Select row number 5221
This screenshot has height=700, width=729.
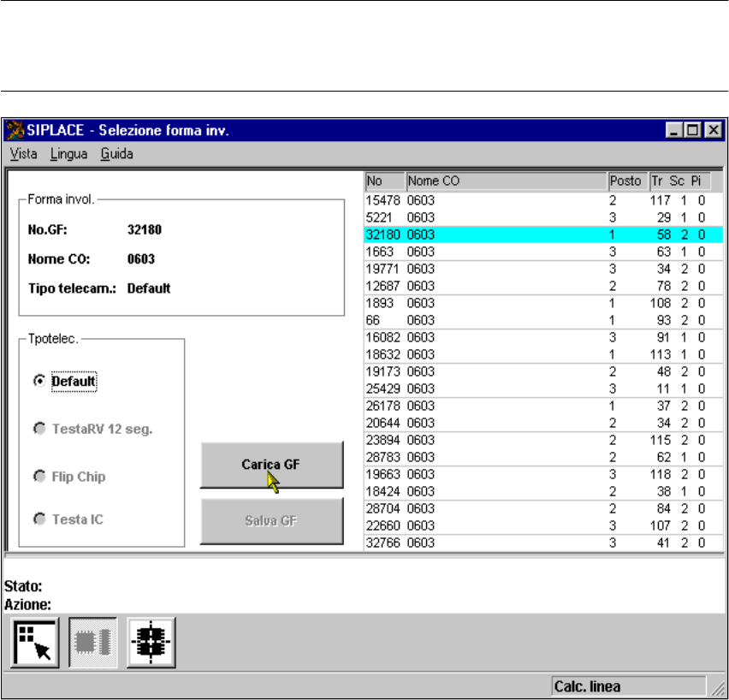click(x=543, y=217)
